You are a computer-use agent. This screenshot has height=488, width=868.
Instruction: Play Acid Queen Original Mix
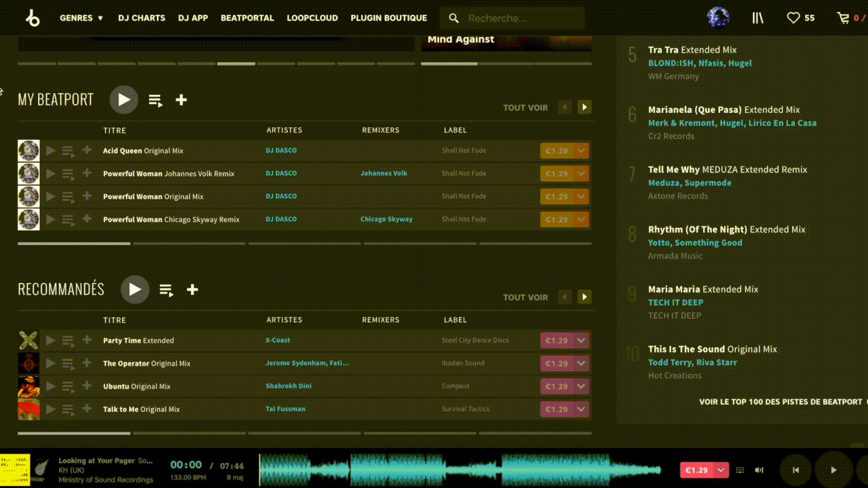[51, 150]
